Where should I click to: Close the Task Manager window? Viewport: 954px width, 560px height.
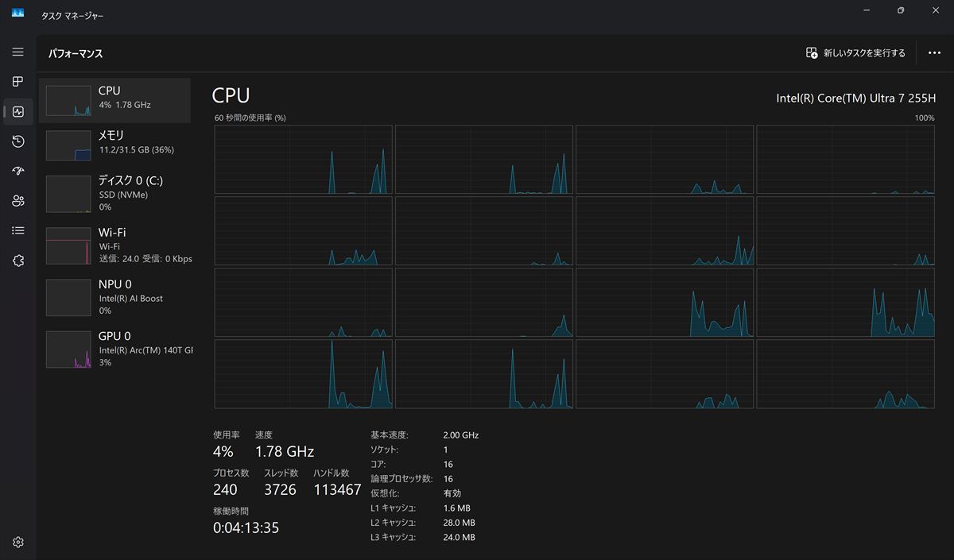(936, 11)
